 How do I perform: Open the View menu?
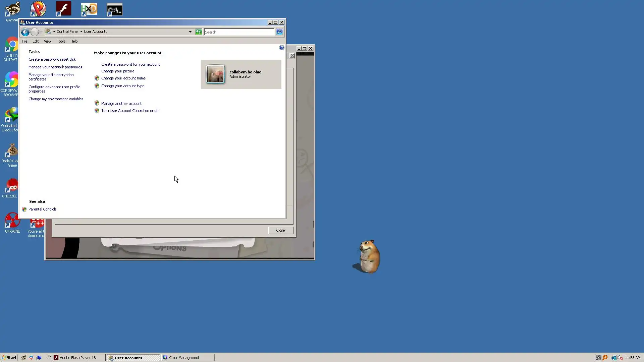48,41
